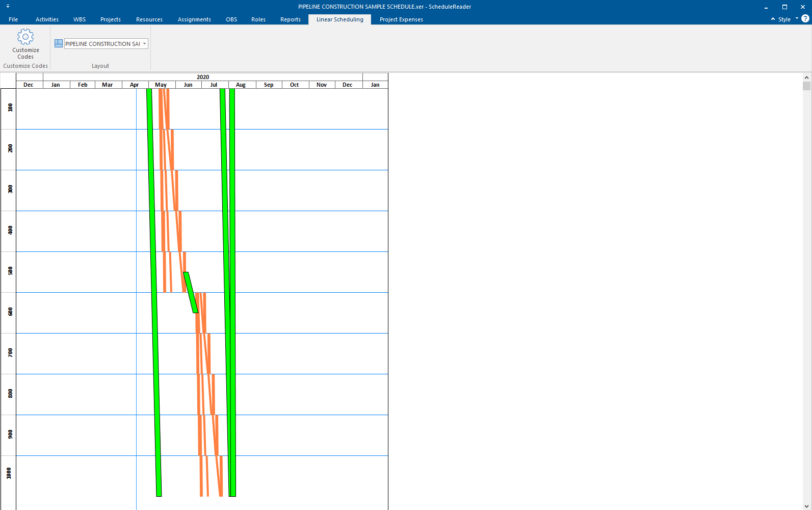Open the Reports tab
The width and height of the screenshot is (812, 510).
[291, 19]
